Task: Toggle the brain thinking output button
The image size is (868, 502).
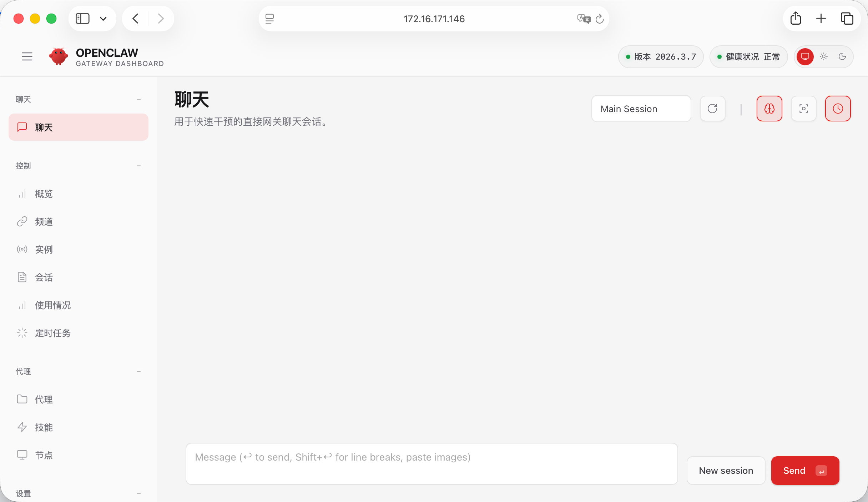Action: point(769,109)
